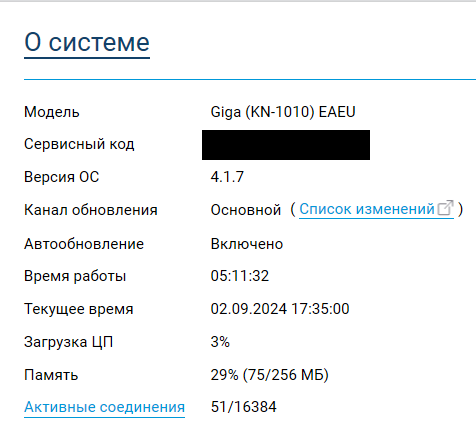Select the model value Giga (KN-1010) EAEU
This screenshot has width=476, height=427.
pos(283,112)
